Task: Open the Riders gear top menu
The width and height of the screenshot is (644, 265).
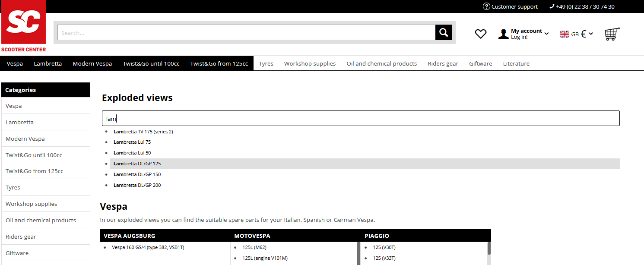Action: pyautogui.click(x=443, y=63)
